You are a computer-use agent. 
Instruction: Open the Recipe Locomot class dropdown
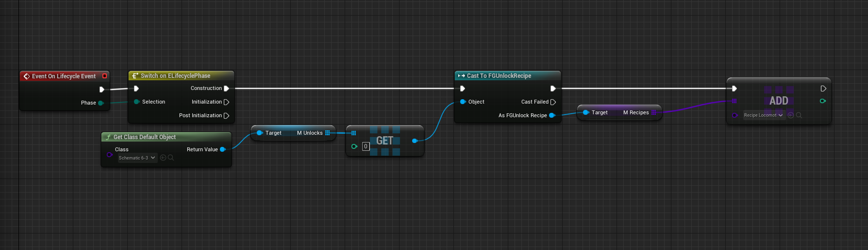[764, 115]
